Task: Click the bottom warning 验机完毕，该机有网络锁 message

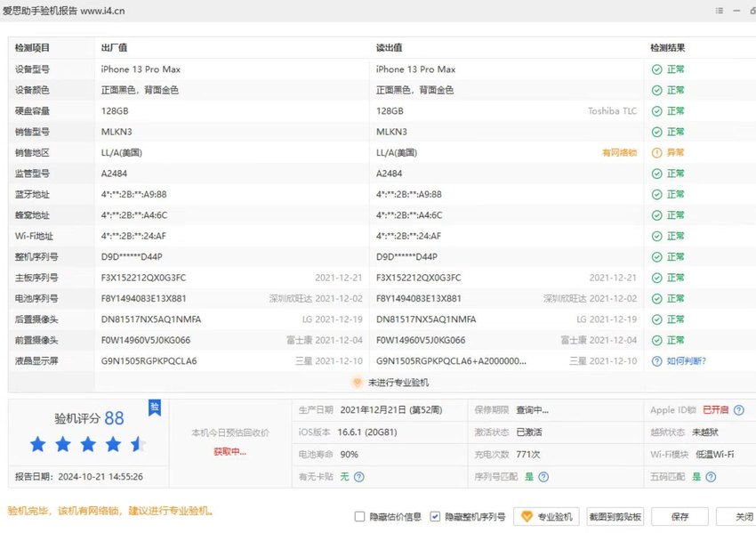Action: (x=110, y=511)
